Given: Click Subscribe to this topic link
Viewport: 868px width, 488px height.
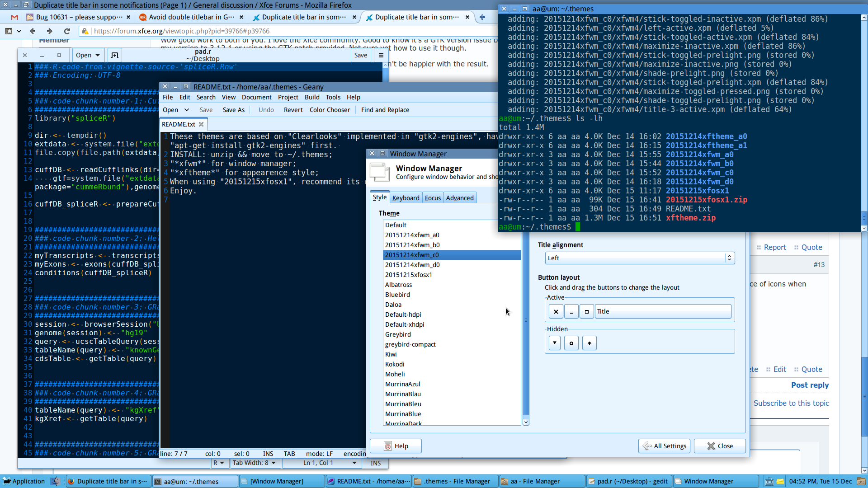Looking at the screenshot, I should tap(791, 403).
